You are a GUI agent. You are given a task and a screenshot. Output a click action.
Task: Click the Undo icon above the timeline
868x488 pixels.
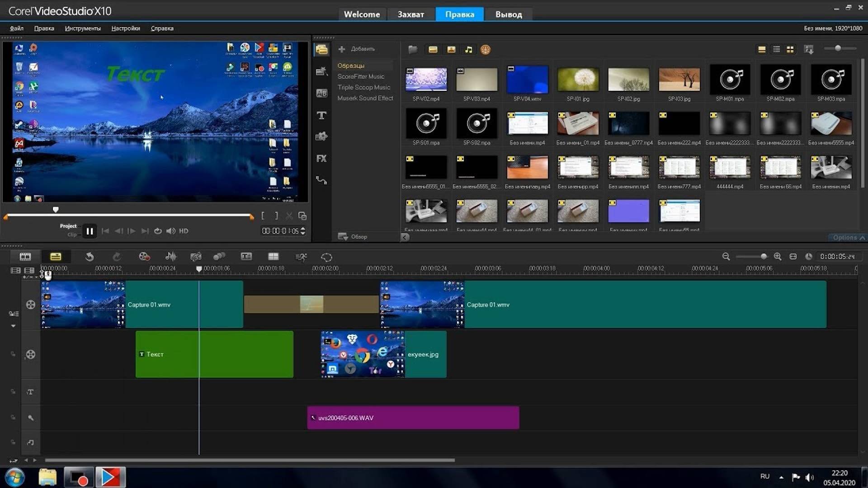[x=89, y=256]
